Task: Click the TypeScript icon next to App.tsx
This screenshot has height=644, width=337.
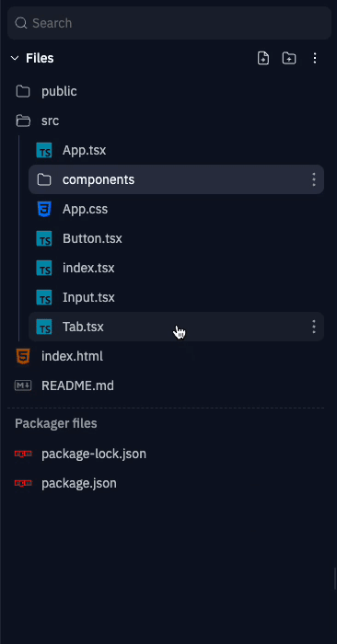Action: [x=44, y=150]
